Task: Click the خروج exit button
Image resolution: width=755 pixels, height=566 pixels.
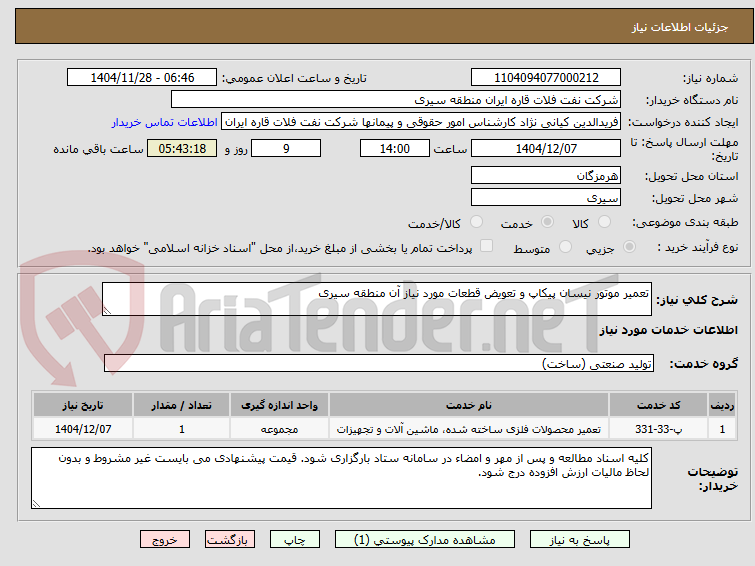Action: pos(165,540)
